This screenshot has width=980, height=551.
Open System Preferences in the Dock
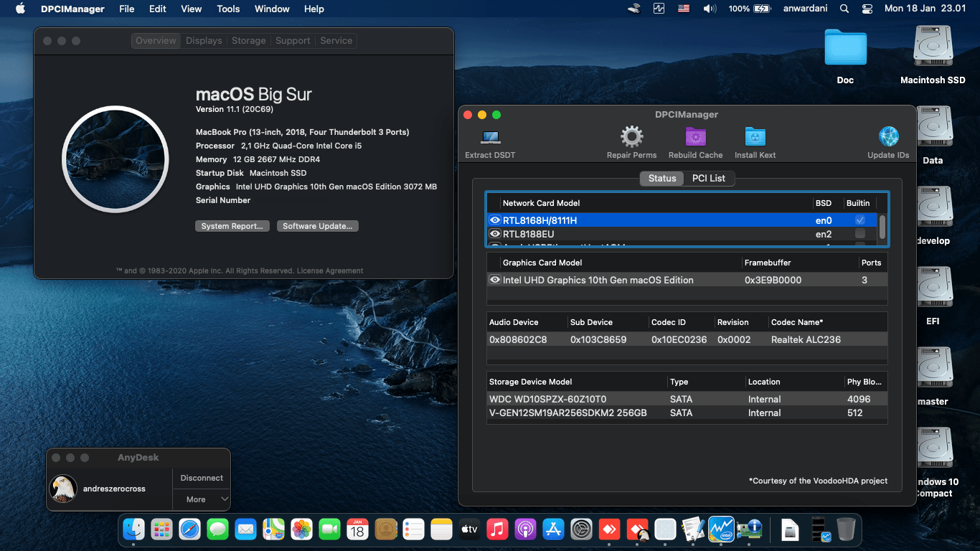pyautogui.click(x=581, y=529)
